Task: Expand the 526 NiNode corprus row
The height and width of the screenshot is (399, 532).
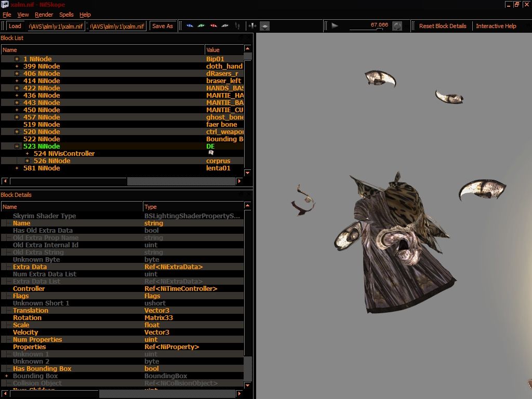Action: pos(27,161)
